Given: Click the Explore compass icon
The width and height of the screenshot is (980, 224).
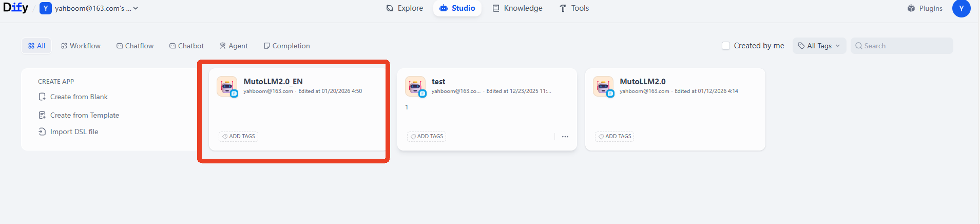Looking at the screenshot, I should [390, 8].
